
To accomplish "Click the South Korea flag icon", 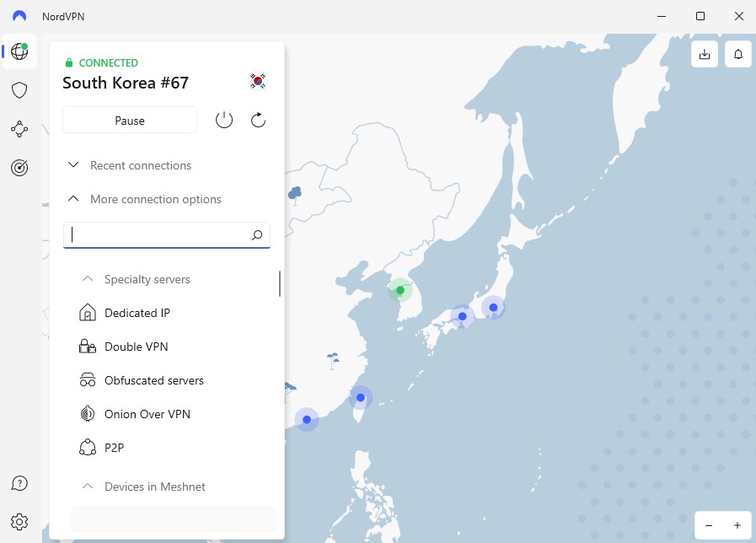I will click(x=258, y=81).
